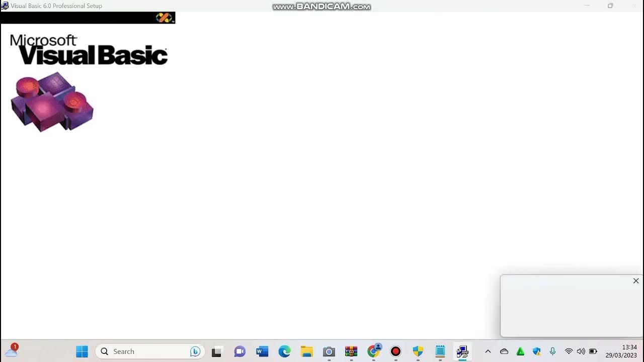The height and width of the screenshot is (362, 644).
Task: Open the volume speaker tray icon
Action: point(581,351)
